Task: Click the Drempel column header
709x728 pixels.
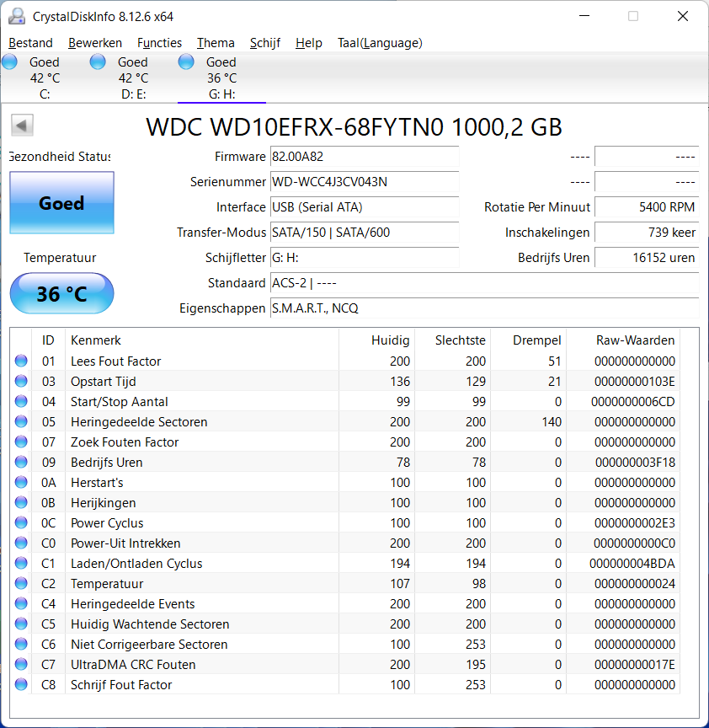Action: point(529,340)
